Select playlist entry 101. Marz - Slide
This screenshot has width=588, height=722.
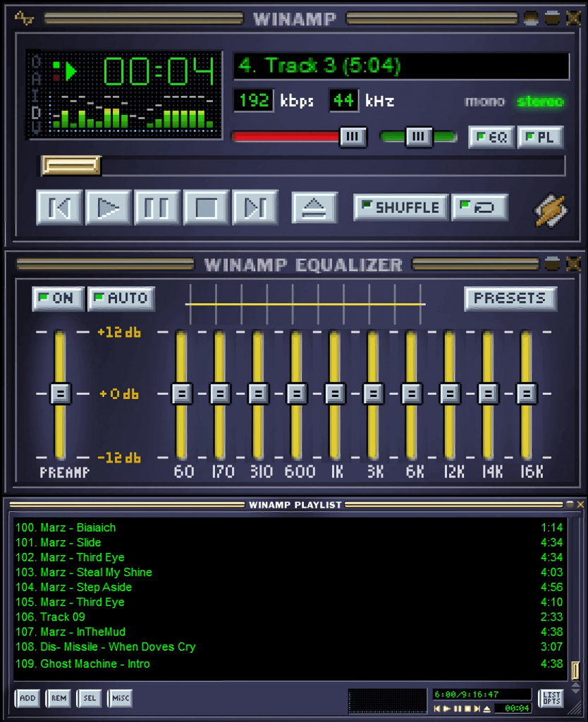(x=289, y=542)
